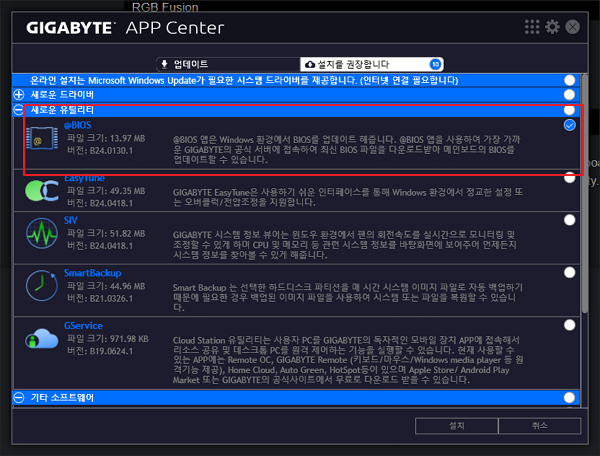600x456 pixels.
Task: Open the SIV utility name link
Action: tap(70, 220)
